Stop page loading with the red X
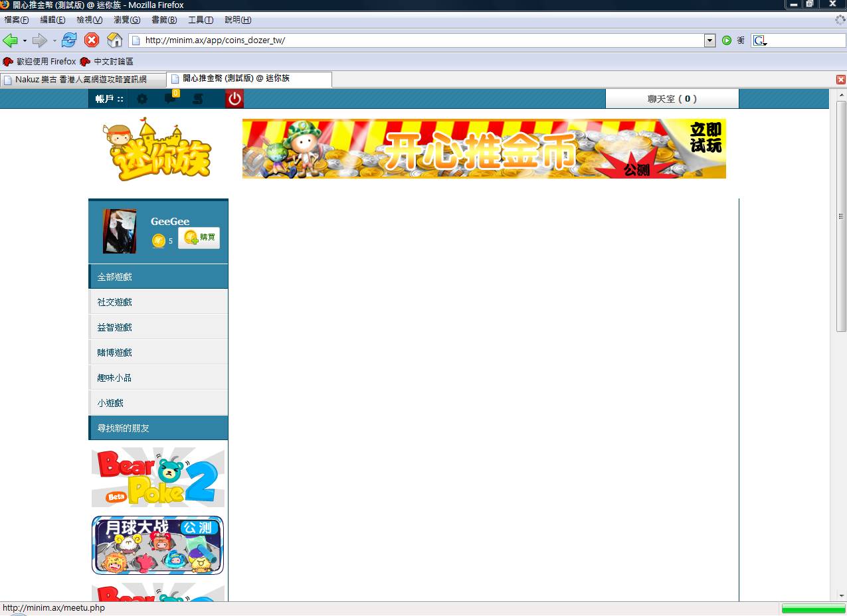This screenshot has height=616, width=847. [92, 40]
